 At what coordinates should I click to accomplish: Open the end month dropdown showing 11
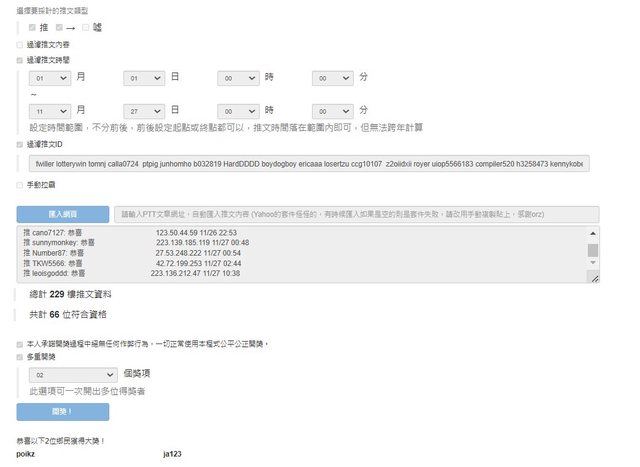[x=50, y=110]
